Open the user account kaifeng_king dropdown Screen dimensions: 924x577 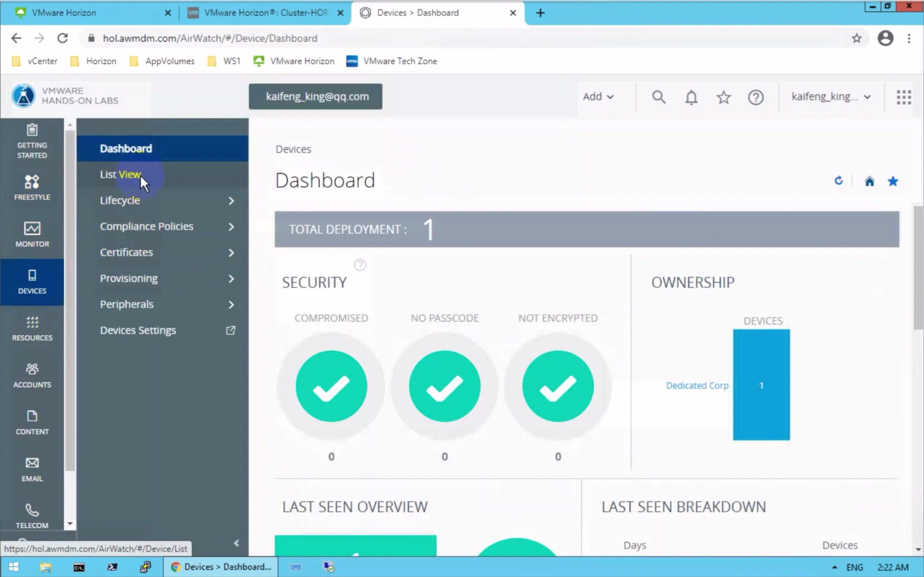(x=830, y=96)
